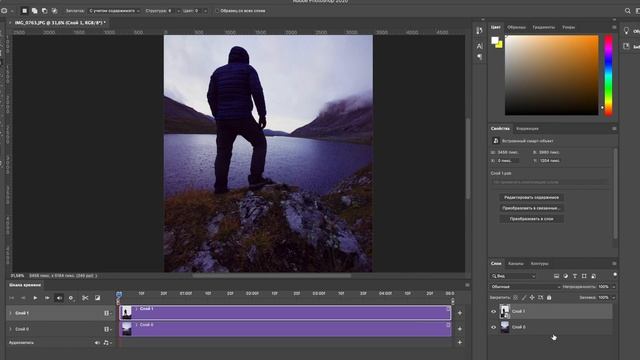
Task: Open layer fill dropdown arrow
Action: pos(613,298)
